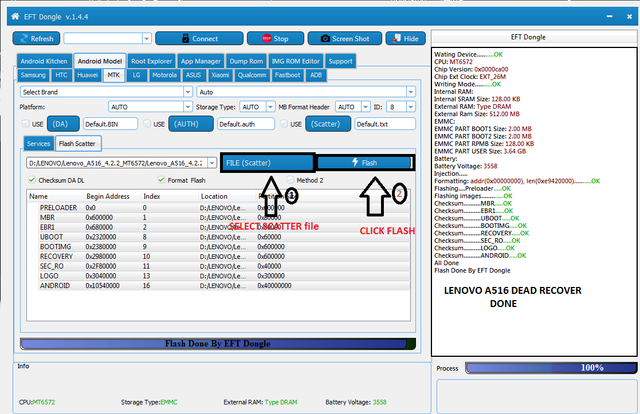Screen dimensions: 640x414
Task: Select the MTK tab
Action: pyautogui.click(x=113, y=75)
